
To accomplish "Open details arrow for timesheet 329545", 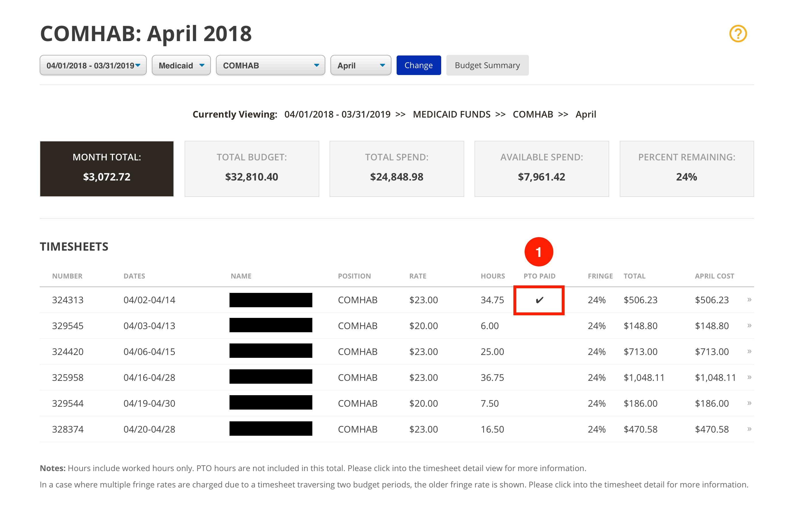I will [749, 325].
